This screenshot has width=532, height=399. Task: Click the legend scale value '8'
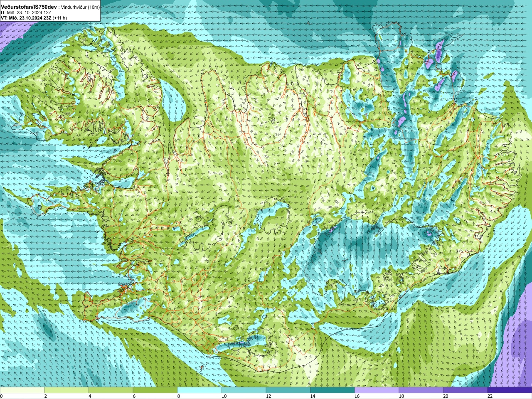(179, 396)
